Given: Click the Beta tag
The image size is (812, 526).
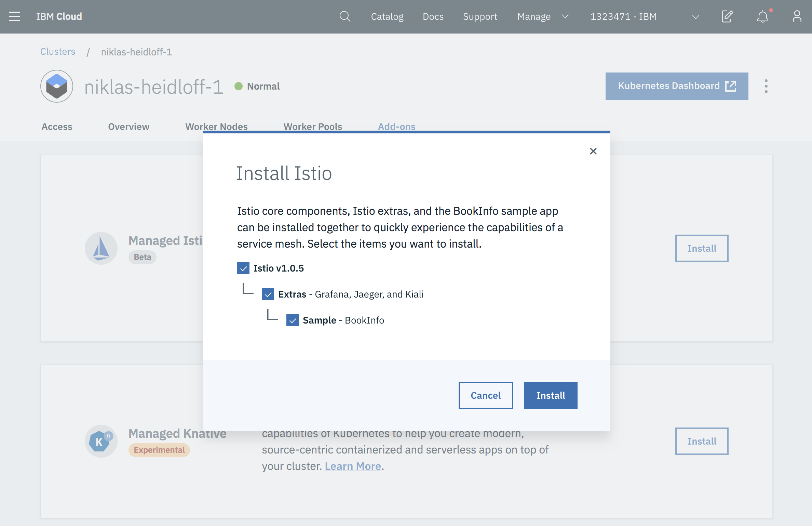Looking at the screenshot, I should pos(143,257).
